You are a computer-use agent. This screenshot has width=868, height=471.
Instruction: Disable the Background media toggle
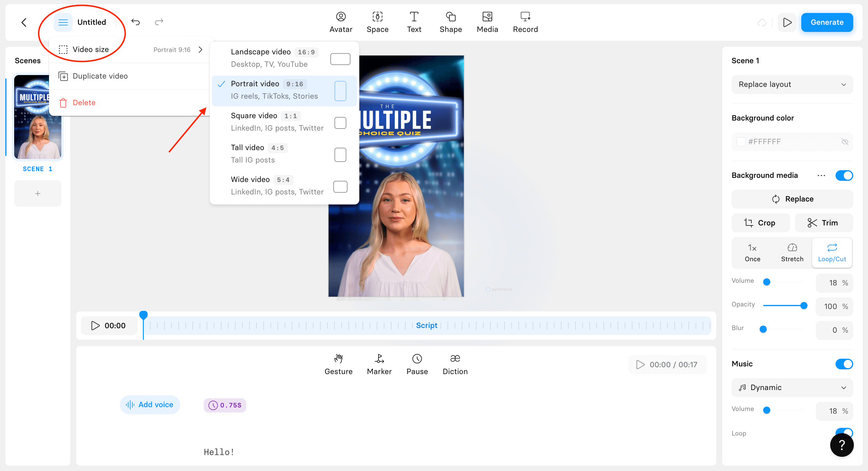(844, 175)
